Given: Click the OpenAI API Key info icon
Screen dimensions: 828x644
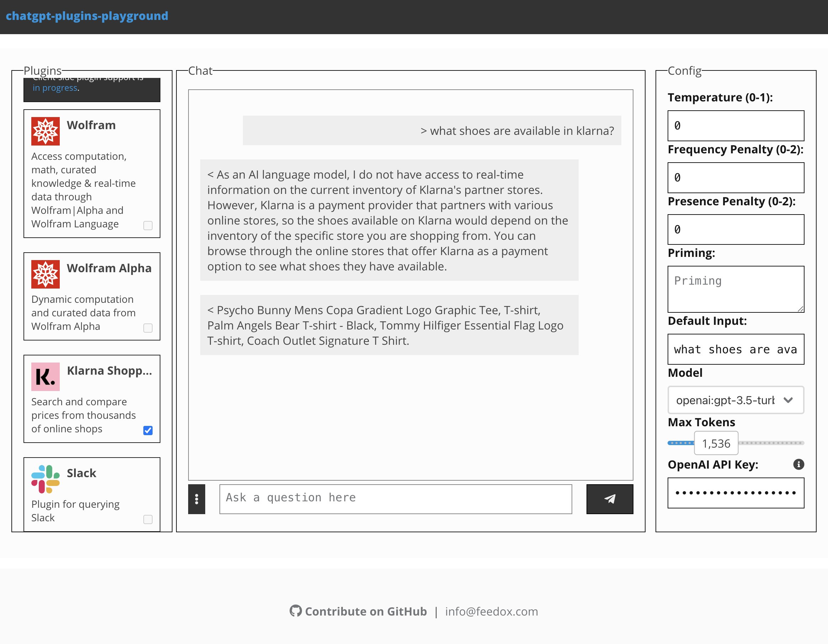Looking at the screenshot, I should (798, 464).
